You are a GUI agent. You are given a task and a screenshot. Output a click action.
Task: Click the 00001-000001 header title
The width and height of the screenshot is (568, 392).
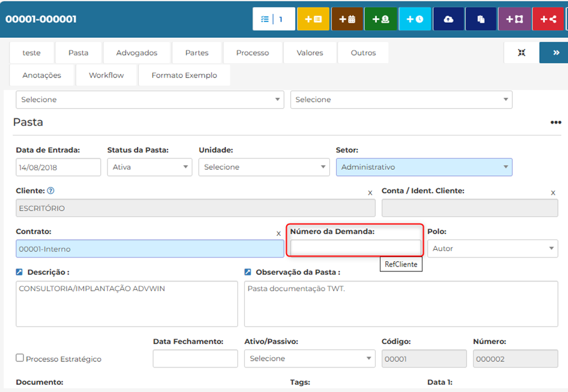point(41,19)
